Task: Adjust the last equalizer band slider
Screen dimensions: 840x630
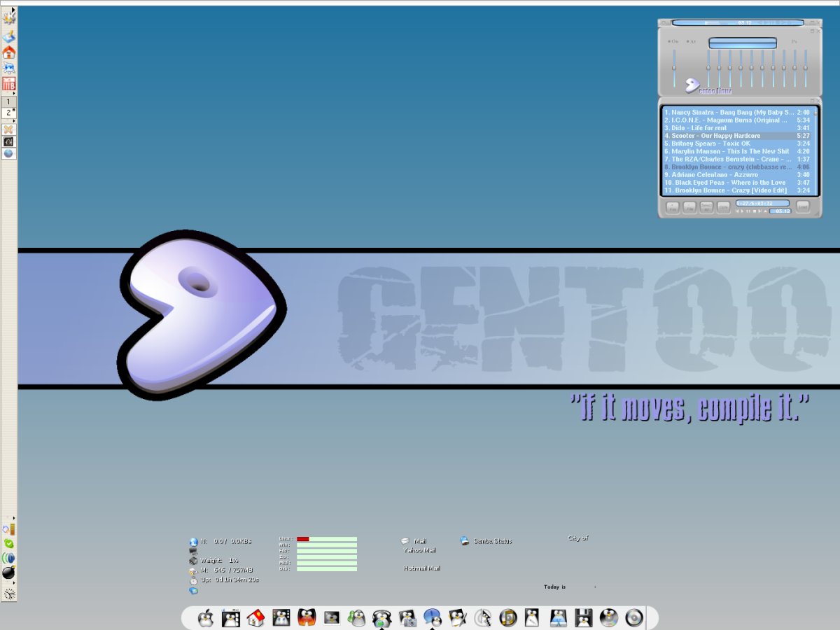Action: pos(806,68)
